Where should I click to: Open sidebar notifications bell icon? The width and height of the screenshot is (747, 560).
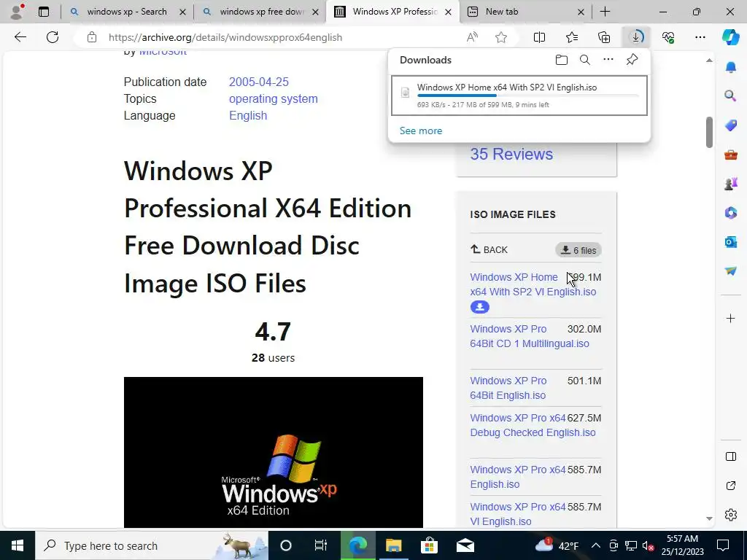pos(731,67)
